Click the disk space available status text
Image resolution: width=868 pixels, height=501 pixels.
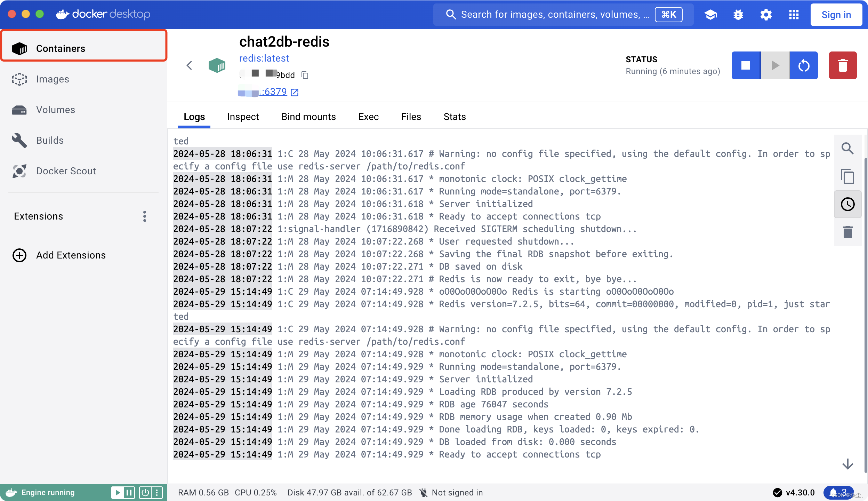[x=350, y=493]
